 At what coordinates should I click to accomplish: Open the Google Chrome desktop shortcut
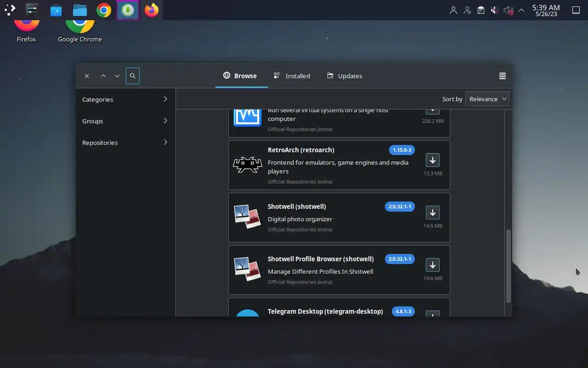tap(80, 31)
